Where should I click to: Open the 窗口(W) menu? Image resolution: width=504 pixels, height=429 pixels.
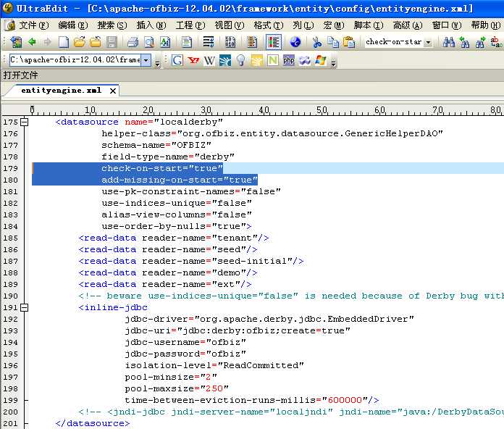pos(447,25)
